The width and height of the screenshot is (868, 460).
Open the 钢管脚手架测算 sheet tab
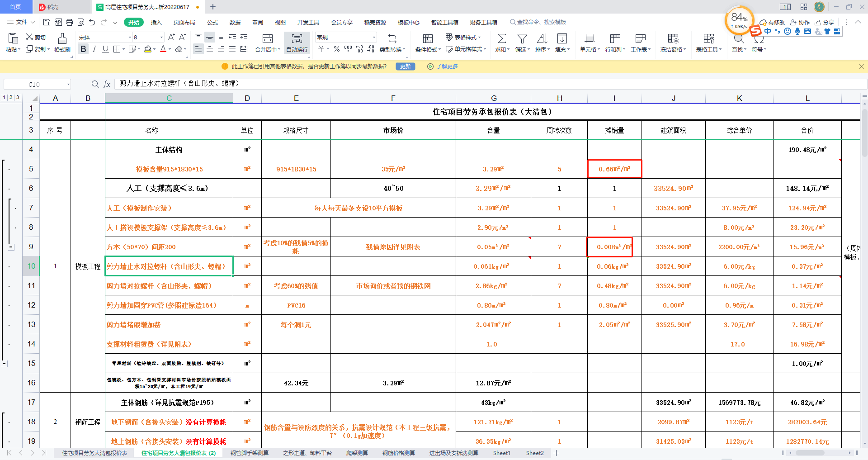tap(250, 453)
